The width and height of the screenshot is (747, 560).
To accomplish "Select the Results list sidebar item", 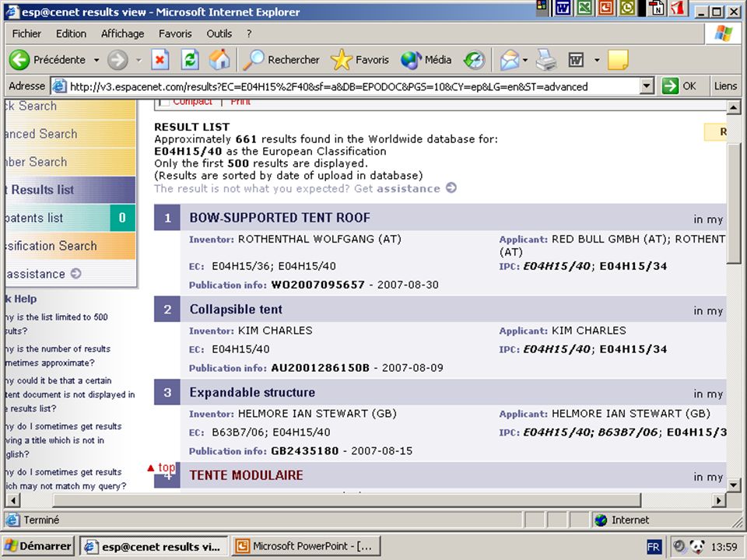I will click(x=71, y=190).
